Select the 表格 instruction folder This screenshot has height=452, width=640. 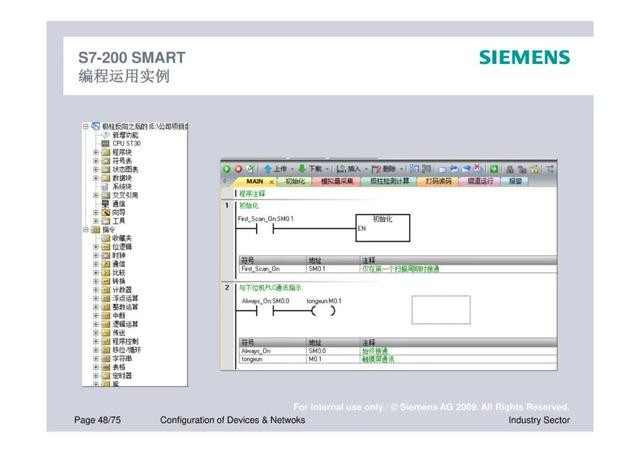[x=119, y=367]
